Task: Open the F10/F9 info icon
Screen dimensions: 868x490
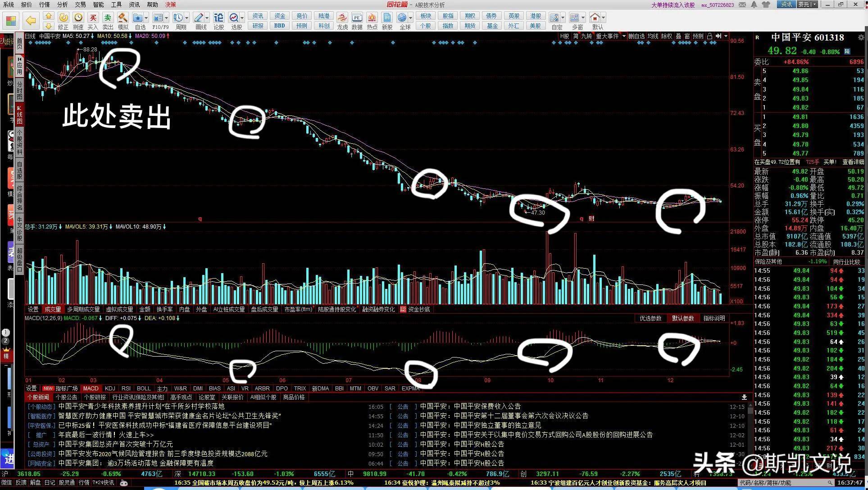Action: (x=158, y=18)
